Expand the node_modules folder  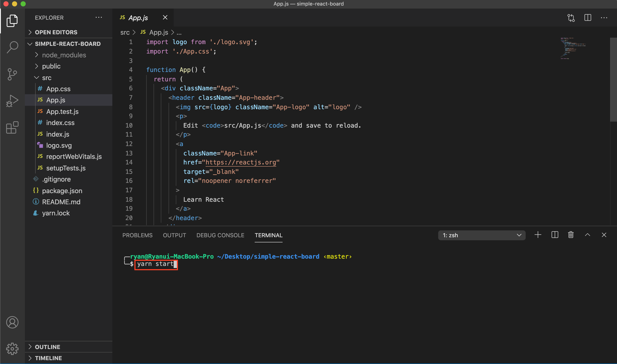pyautogui.click(x=64, y=55)
